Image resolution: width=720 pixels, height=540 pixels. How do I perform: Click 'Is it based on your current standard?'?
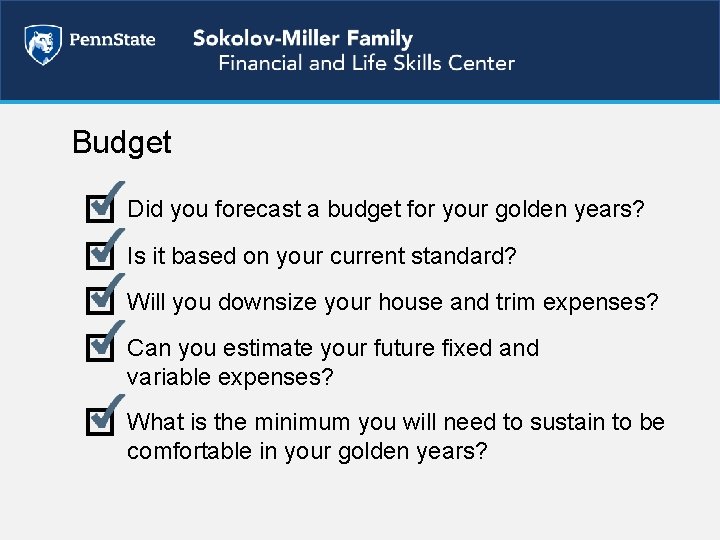tap(322, 255)
